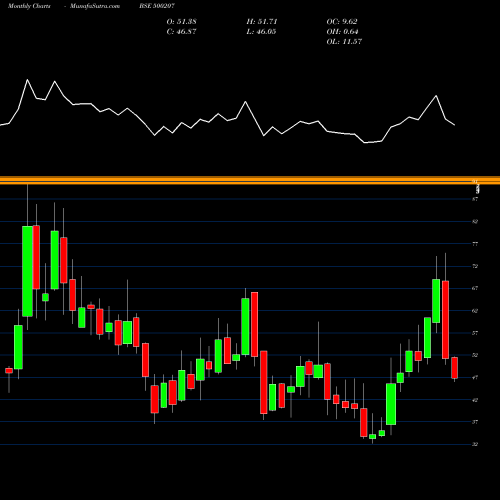Click the price axis label 42
Image resolution: width=500 pixels, height=500 pixels.
pyautogui.click(x=475, y=400)
